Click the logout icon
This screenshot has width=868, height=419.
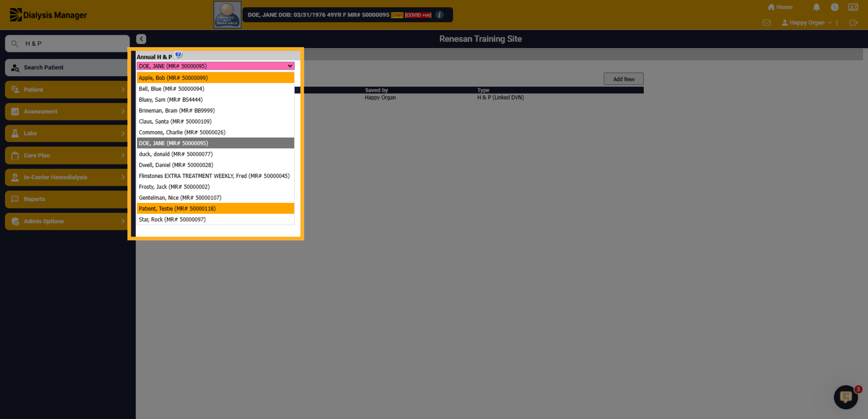[x=854, y=23]
